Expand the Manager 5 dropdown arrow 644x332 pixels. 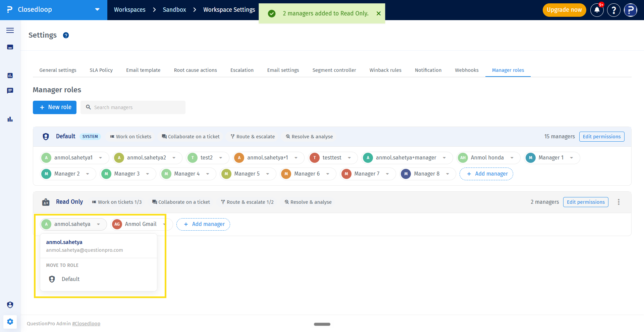tap(268, 174)
